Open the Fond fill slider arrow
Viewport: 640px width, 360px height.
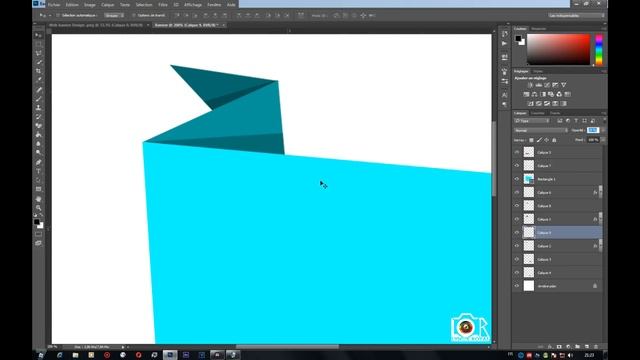tap(602, 140)
